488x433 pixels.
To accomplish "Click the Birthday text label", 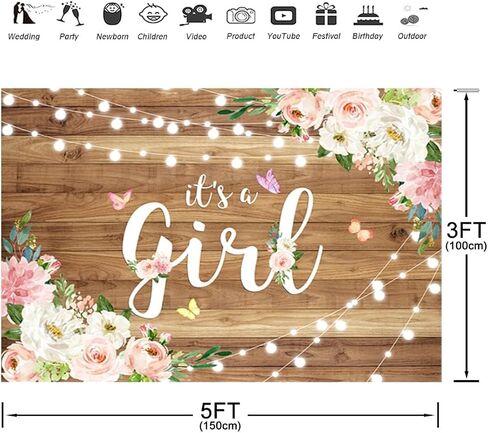I will coord(368,36).
